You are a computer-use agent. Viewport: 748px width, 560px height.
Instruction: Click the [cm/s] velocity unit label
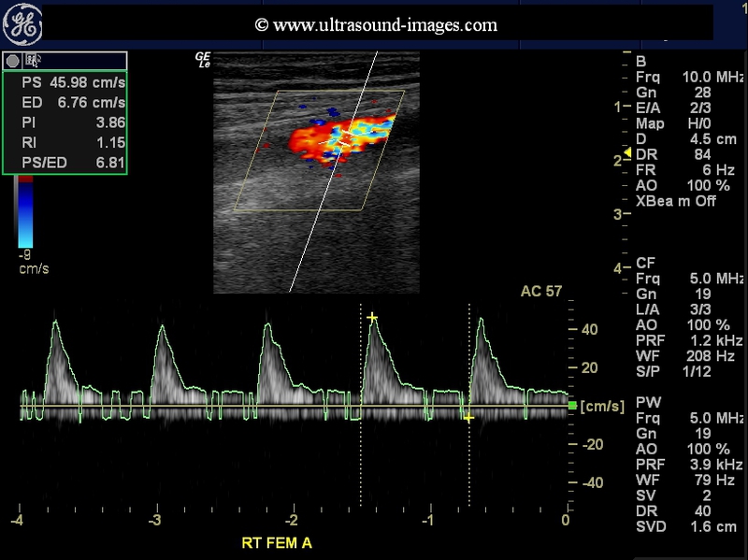click(602, 406)
